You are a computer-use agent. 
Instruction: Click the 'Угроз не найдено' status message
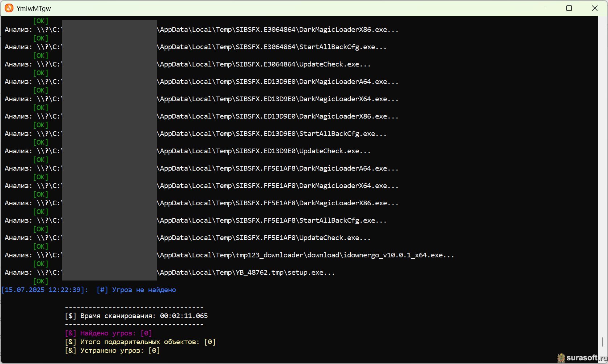144,290
